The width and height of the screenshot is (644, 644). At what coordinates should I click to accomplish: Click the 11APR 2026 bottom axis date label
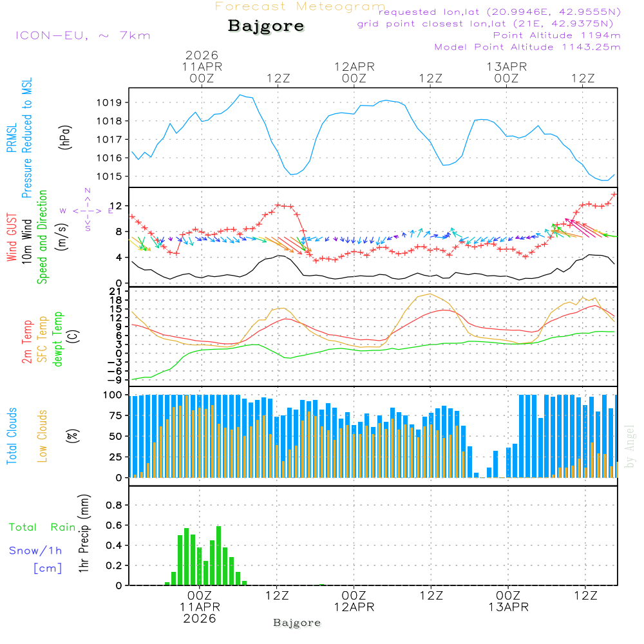(x=200, y=612)
